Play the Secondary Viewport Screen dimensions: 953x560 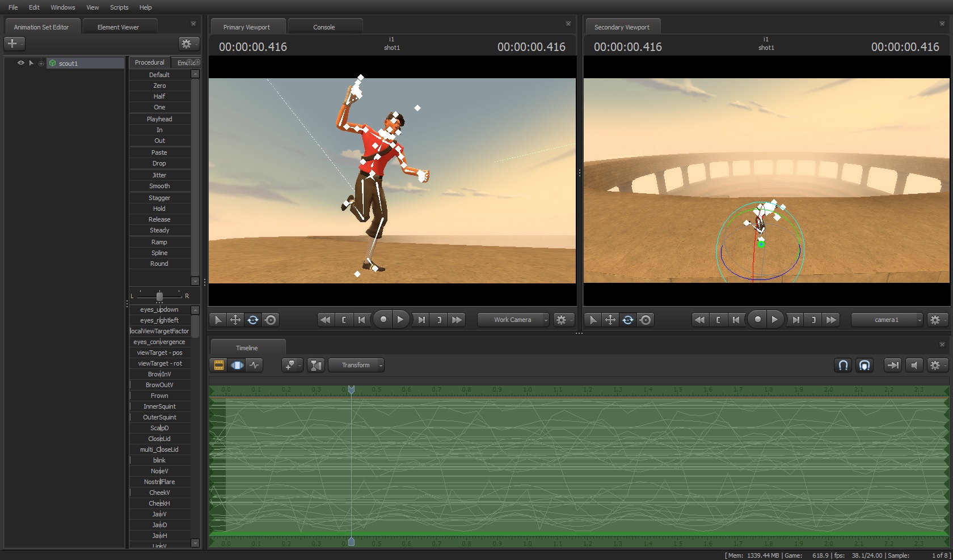[774, 320]
